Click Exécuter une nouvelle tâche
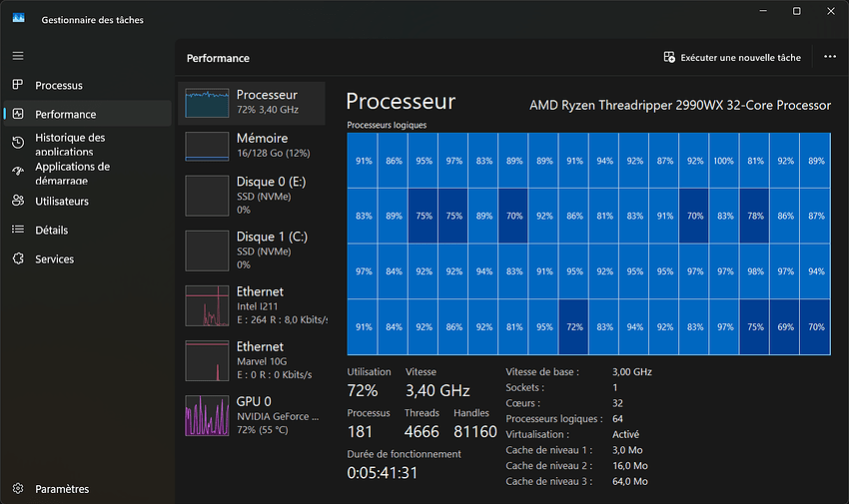Viewport: 849px width, 504px height. tap(732, 57)
